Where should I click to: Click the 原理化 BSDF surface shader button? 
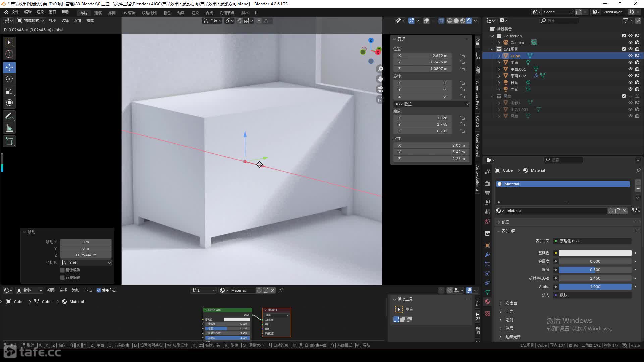pyautogui.click(x=592, y=241)
